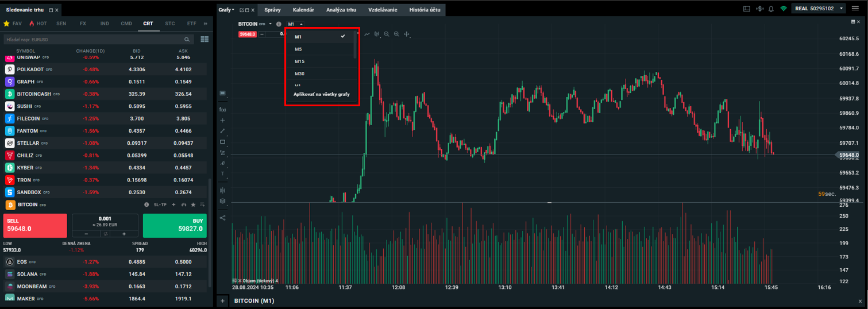This screenshot has height=309, width=868.
Task: Toggle SL-TP on the BITCOIN row
Action: click(159, 204)
